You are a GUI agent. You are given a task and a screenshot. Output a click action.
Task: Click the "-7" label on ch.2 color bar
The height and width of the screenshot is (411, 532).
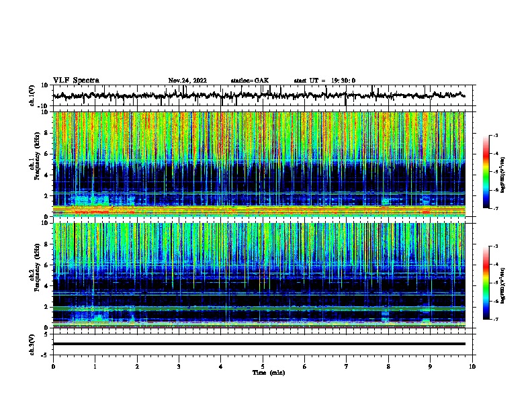click(495, 319)
